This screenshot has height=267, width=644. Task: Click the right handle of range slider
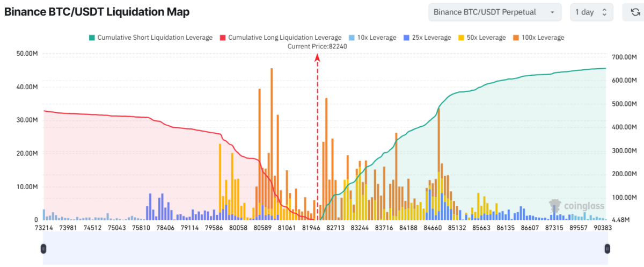tap(607, 249)
